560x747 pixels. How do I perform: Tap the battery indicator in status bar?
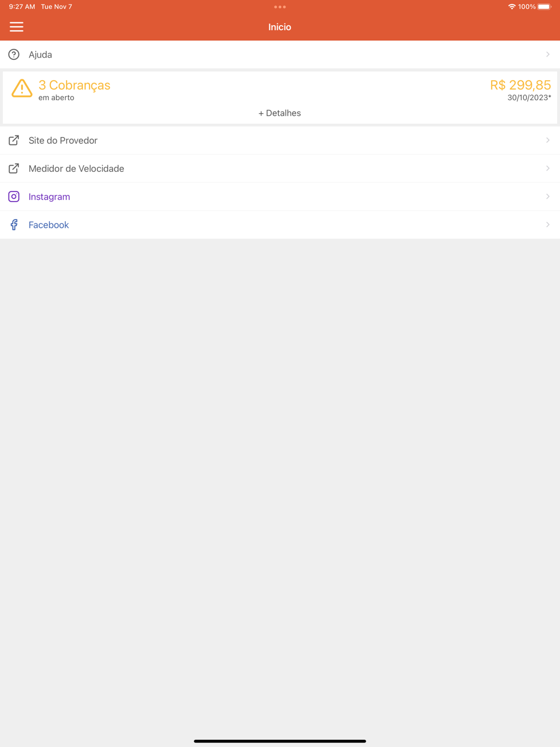click(x=545, y=7)
